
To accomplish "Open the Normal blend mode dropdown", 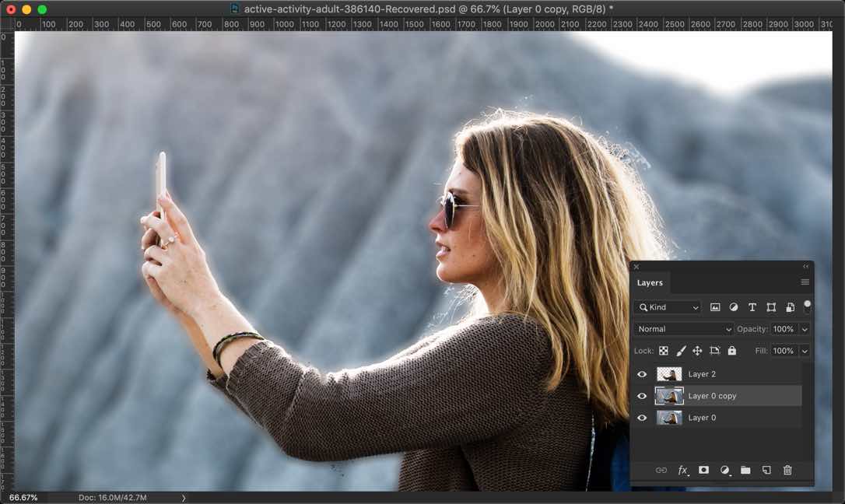I will tap(684, 329).
